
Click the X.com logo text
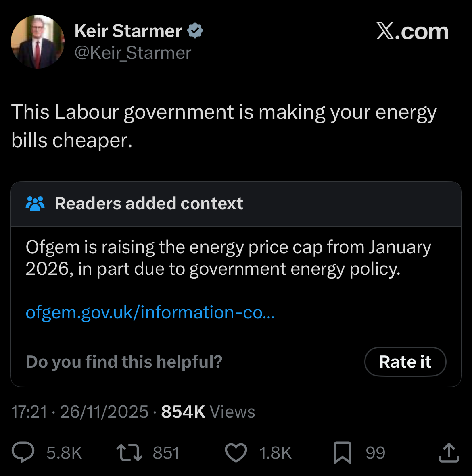click(x=412, y=31)
